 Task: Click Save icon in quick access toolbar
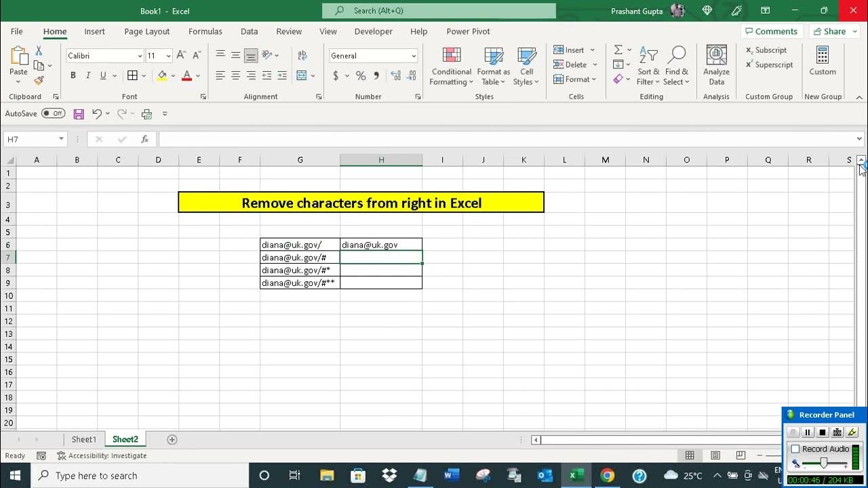click(79, 114)
